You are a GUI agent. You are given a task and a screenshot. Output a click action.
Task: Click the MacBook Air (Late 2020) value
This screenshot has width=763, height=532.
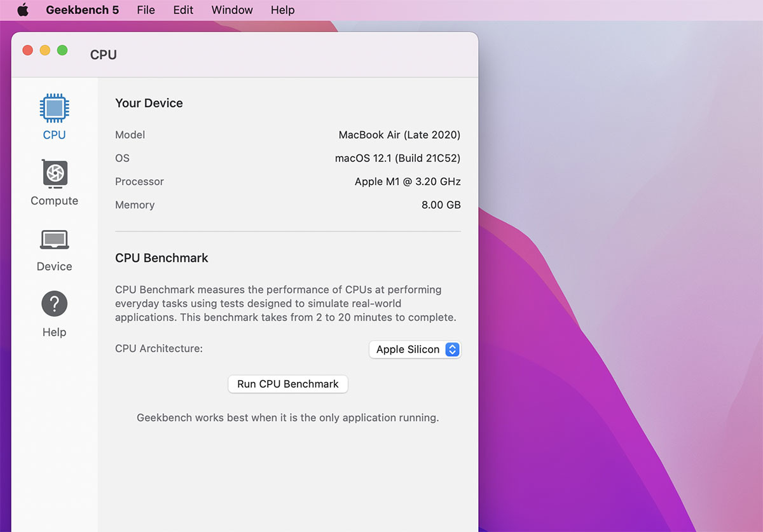click(399, 135)
